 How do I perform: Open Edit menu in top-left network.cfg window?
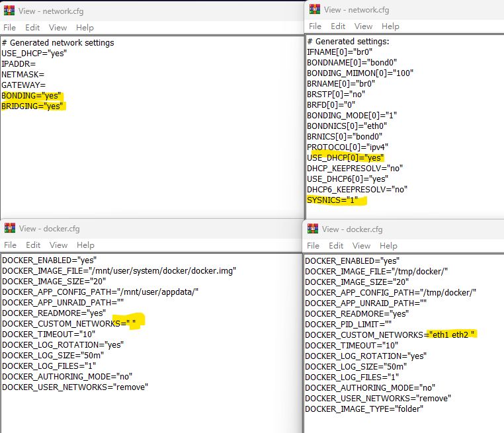(32, 28)
